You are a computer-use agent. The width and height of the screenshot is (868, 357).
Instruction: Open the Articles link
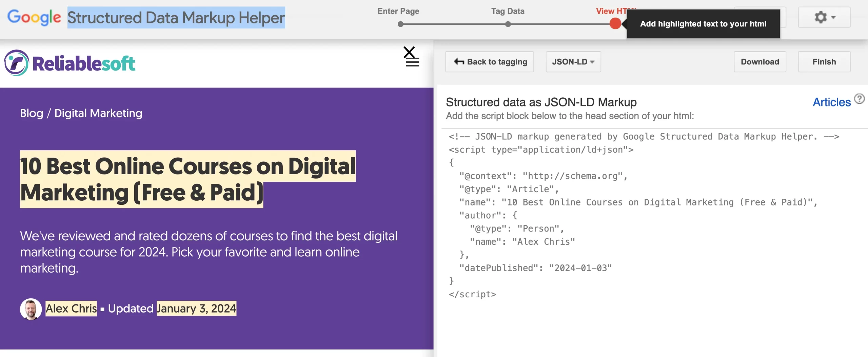[831, 102]
